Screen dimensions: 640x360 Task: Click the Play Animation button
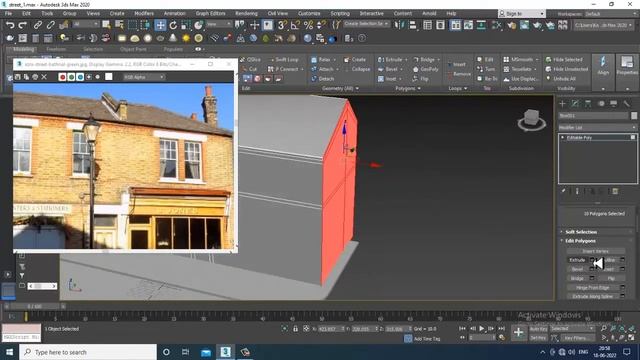click(x=482, y=329)
